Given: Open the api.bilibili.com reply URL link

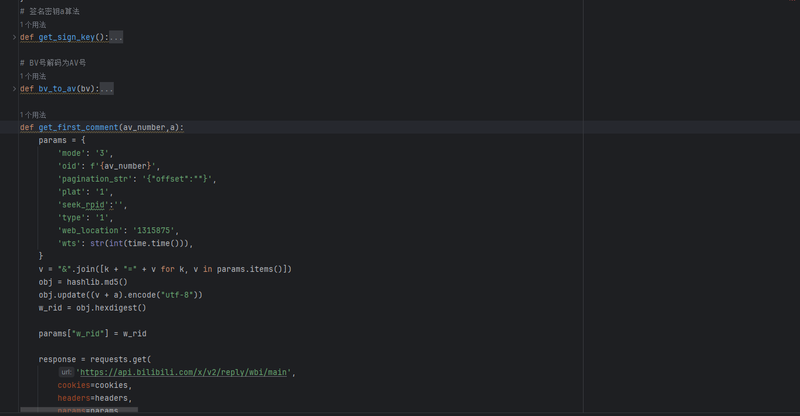Looking at the screenshot, I should [x=184, y=373].
